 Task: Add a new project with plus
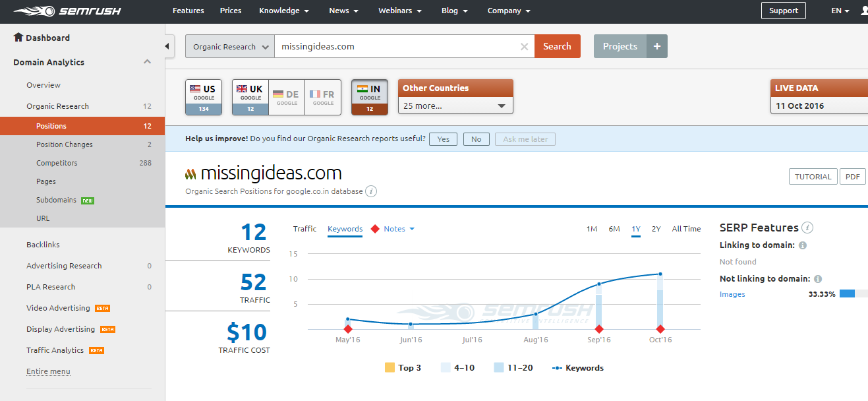point(657,46)
